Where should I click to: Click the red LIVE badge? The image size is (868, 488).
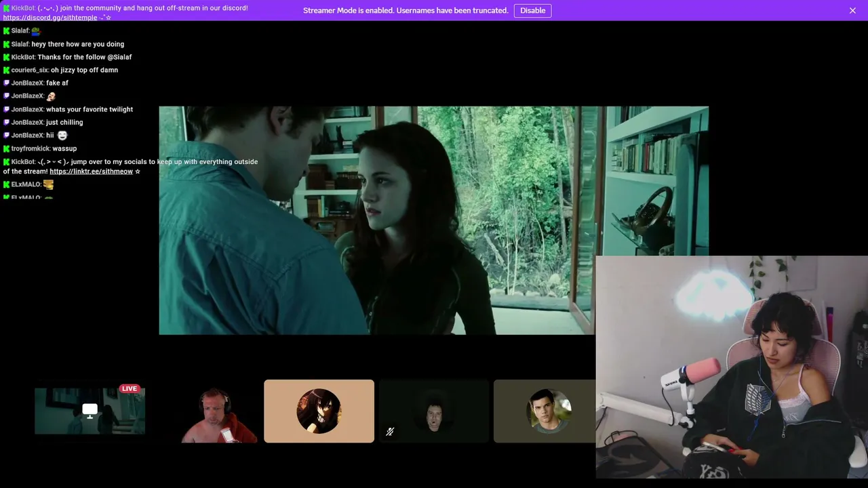[130, 388]
